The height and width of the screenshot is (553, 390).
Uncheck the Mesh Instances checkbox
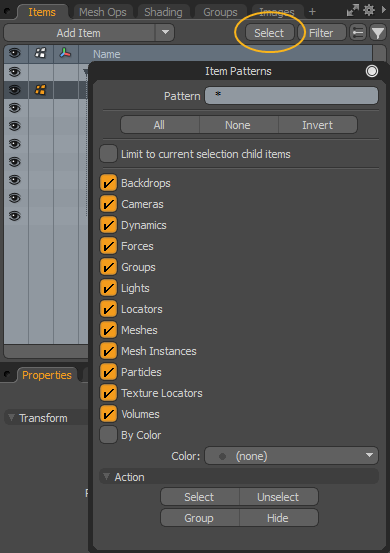pos(108,351)
